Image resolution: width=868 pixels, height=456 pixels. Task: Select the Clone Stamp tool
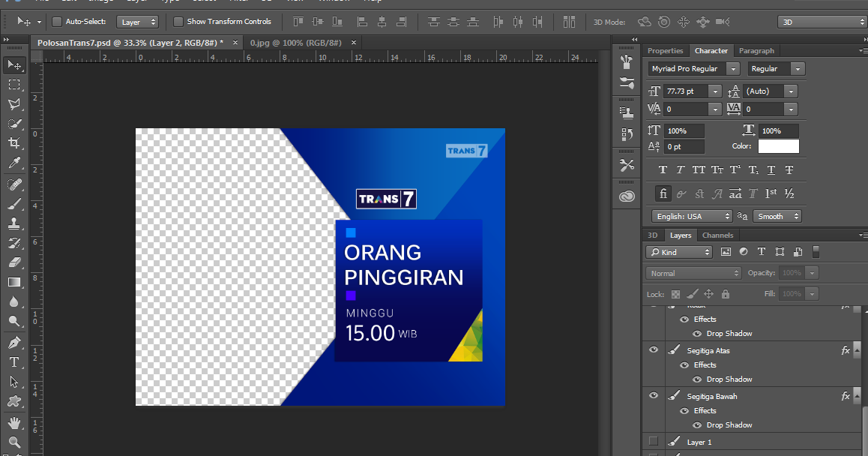[x=14, y=223]
